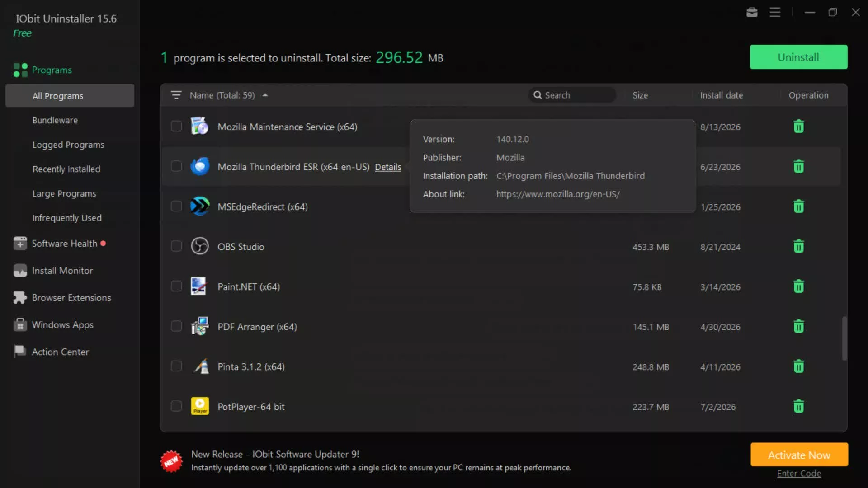868x488 pixels.
Task: Click trash icon for Pinta 3.1.2
Action: pos(799,366)
